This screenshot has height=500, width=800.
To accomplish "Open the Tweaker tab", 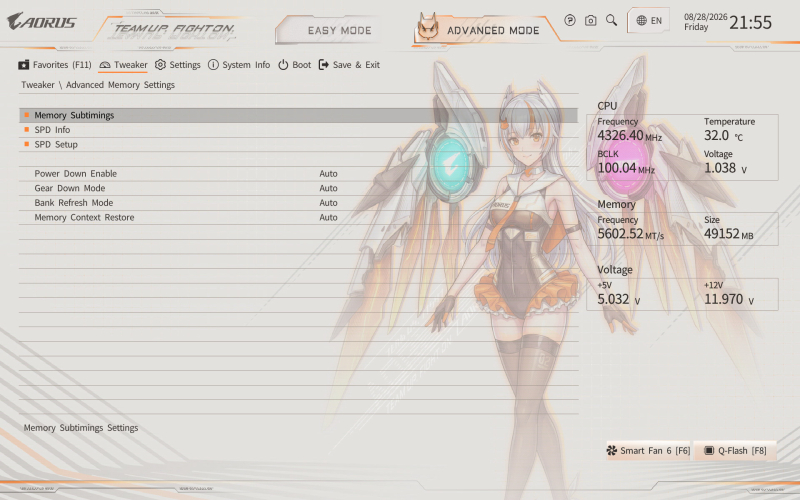I will (x=123, y=65).
